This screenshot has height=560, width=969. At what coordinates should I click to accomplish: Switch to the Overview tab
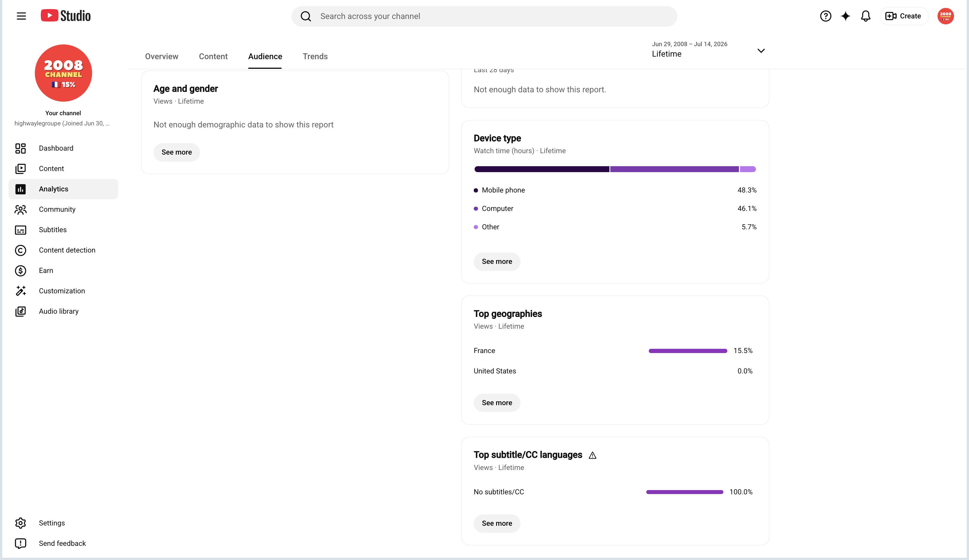click(161, 57)
